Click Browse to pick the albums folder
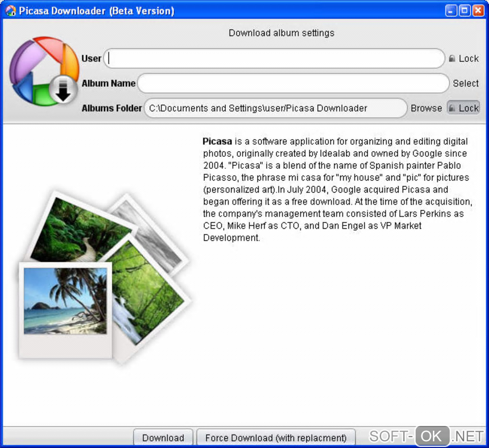 point(426,108)
